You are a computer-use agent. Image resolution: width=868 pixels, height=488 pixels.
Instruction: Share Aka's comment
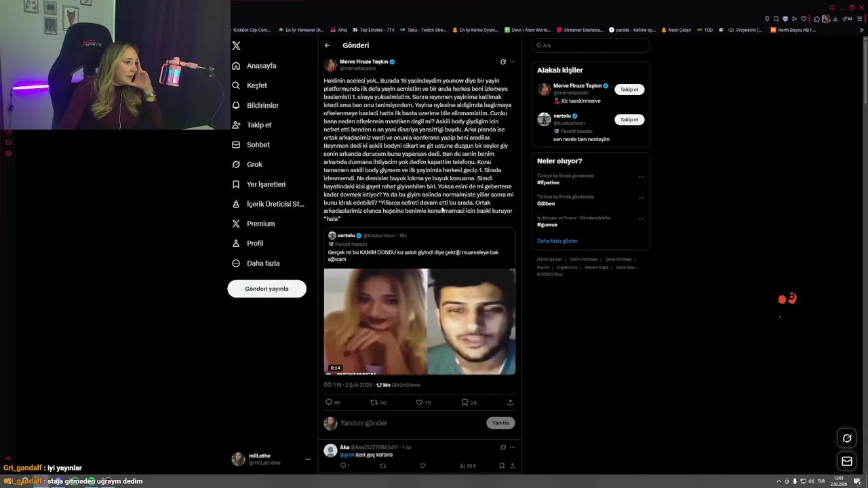coord(512,466)
